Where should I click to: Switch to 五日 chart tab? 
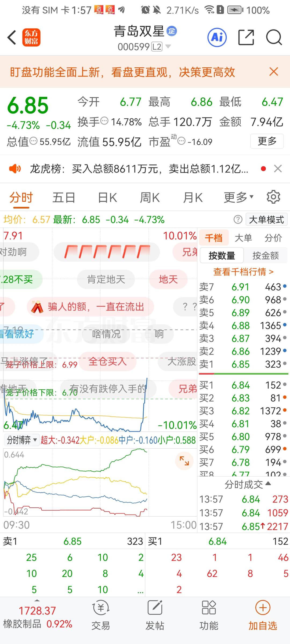point(64,197)
